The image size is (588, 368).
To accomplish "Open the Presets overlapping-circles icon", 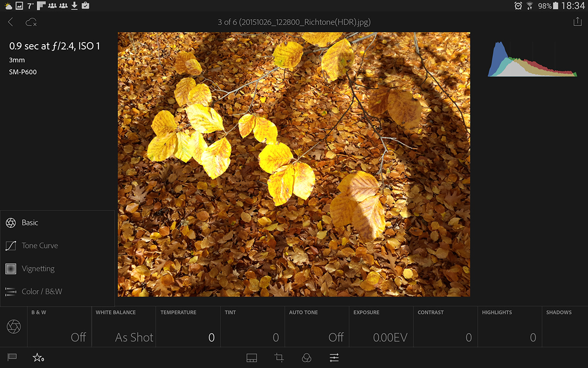I will coord(306,358).
